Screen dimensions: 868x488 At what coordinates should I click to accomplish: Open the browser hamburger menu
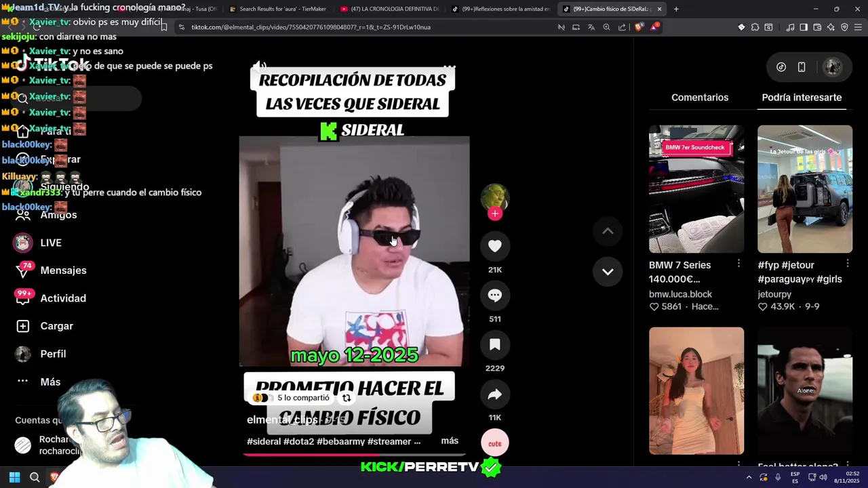tap(858, 27)
